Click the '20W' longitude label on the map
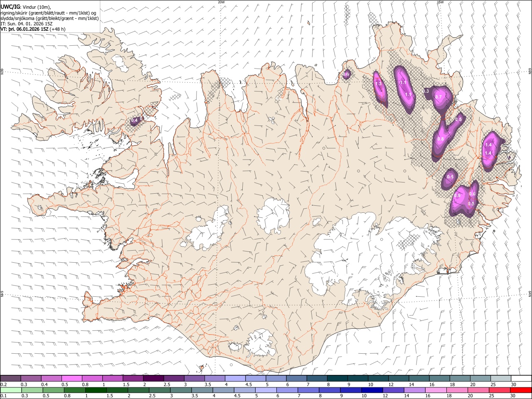The image size is (532, 399). 221,2
